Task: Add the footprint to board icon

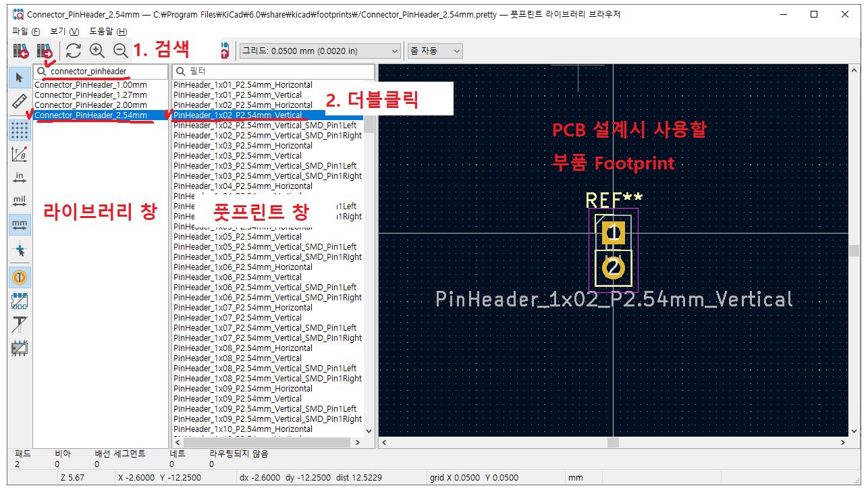Action: pyautogui.click(x=224, y=51)
